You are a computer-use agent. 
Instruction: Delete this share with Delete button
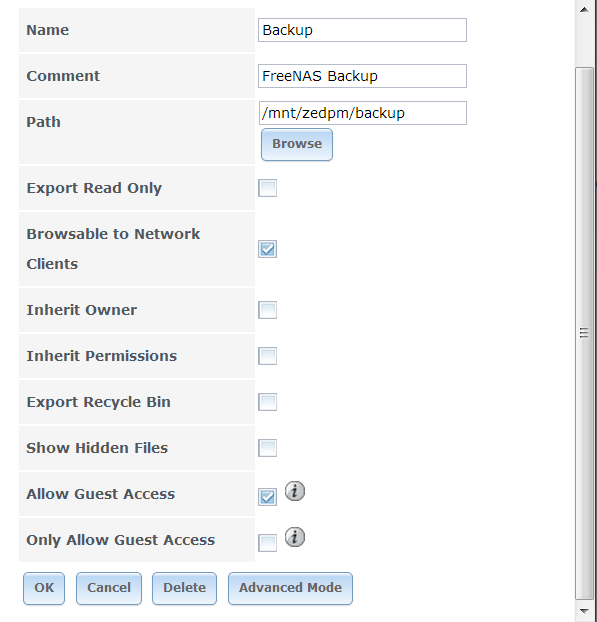[184, 588]
